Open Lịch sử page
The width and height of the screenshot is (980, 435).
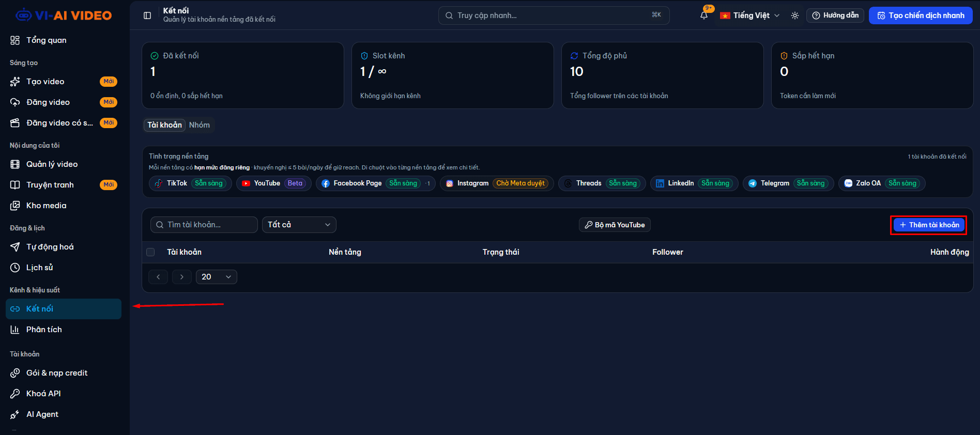tap(64, 268)
